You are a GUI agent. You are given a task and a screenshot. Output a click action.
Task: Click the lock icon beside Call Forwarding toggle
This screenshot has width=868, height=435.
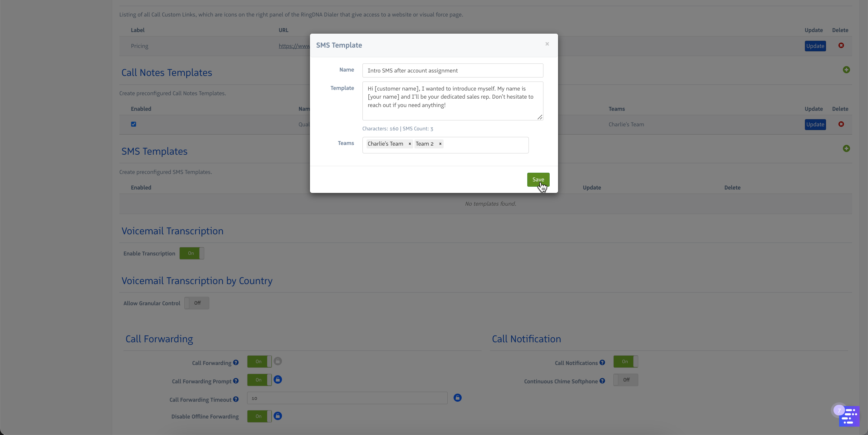pyautogui.click(x=278, y=361)
